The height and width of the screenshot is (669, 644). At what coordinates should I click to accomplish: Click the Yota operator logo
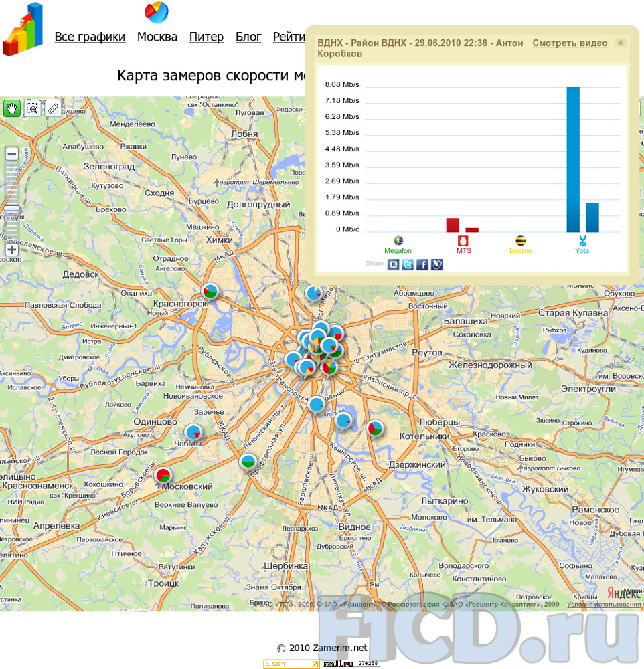point(582,241)
